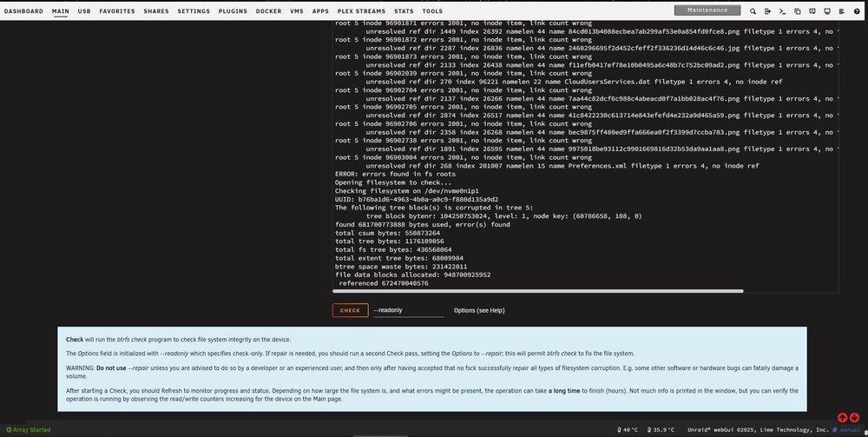Open the search magnifier icon
This screenshot has height=437, width=868.
point(753,11)
